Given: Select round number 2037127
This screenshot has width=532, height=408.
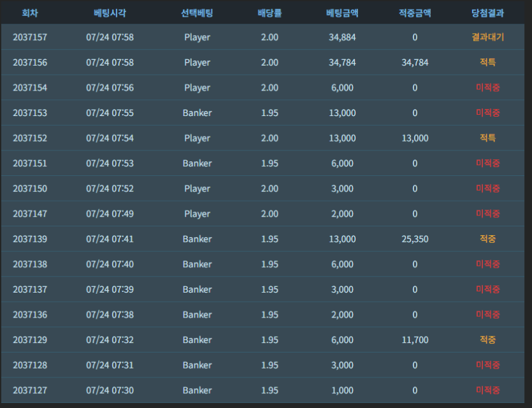Looking at the screenshot, I should tap(30, 390).
